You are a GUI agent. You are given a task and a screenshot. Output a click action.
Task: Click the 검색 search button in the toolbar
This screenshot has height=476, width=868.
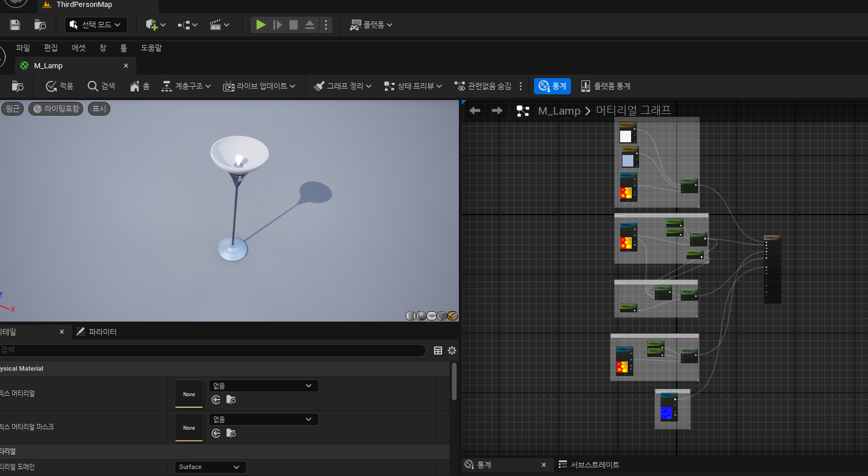click(101, 86)
